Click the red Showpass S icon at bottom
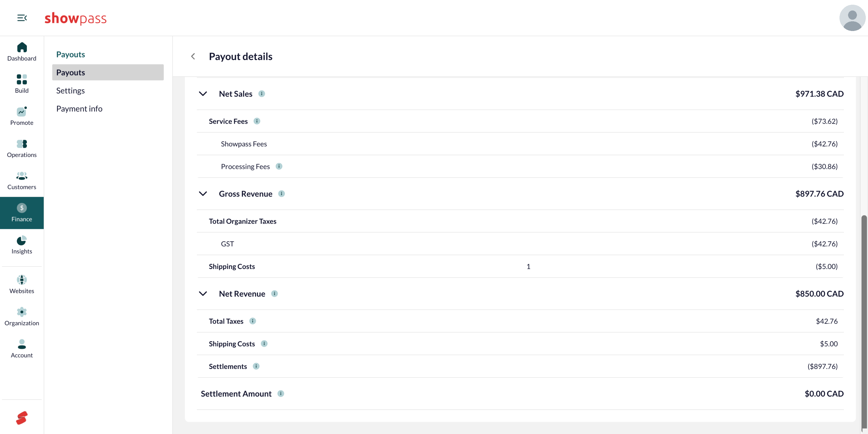Image resolution: width=868 pixels, height=434 pixels. point(22,418)
